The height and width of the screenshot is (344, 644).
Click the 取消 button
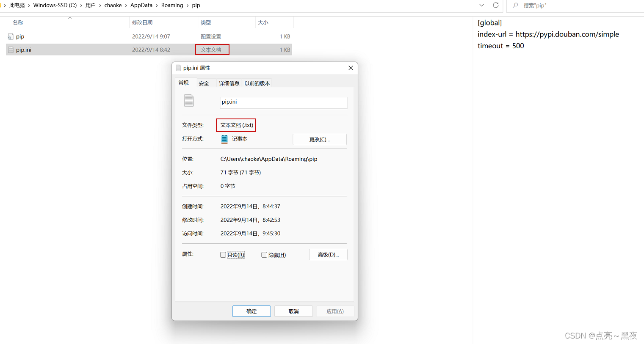pos(293,311)
